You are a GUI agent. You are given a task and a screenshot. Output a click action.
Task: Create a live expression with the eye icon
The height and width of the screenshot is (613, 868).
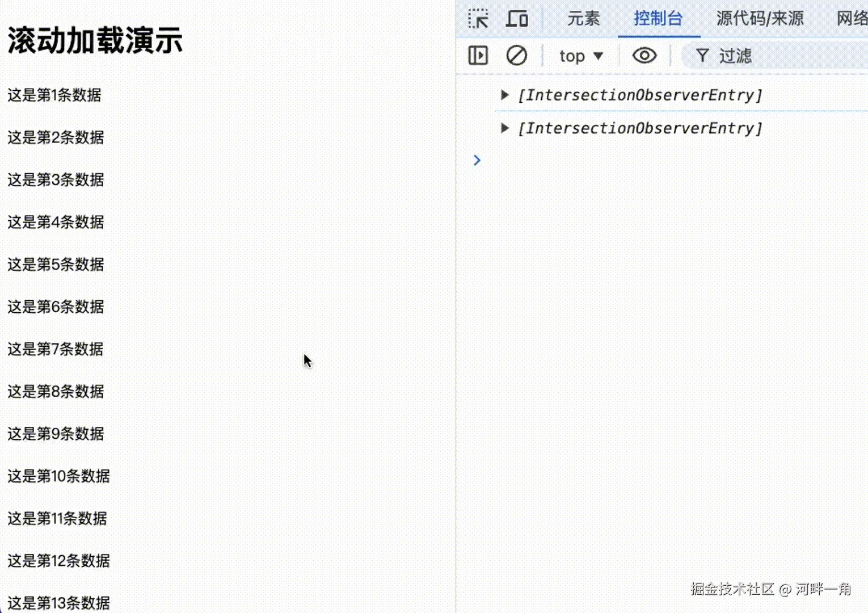(x=644, y=55)
